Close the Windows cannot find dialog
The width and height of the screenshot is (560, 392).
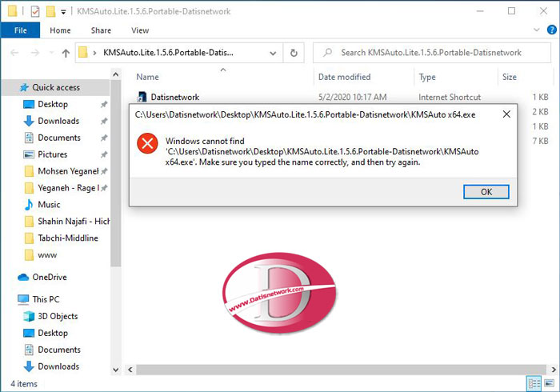click(506, 114)
